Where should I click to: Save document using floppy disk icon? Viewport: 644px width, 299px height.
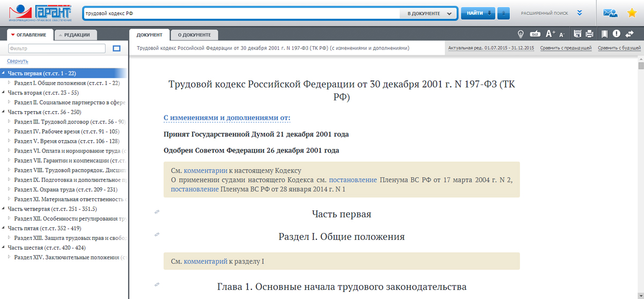pyautogui.click(x=577, y=34)
